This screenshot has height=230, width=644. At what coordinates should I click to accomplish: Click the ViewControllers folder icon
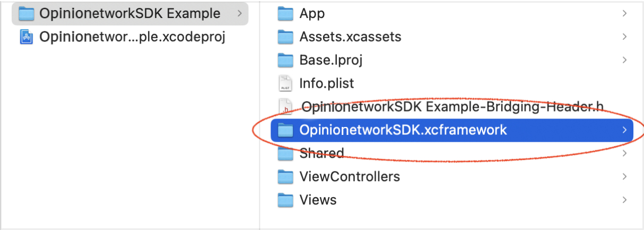pyautogui.click(x=285, y=176)
